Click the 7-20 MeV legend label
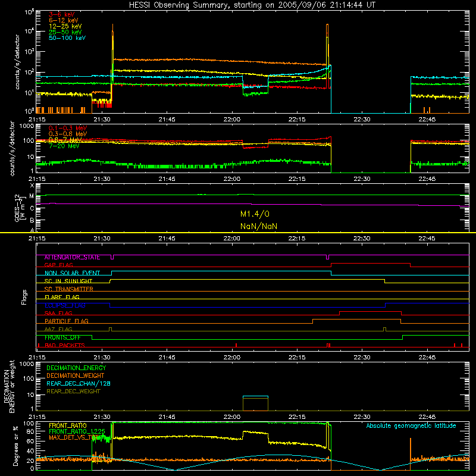Viewport: 476px width, 476px height. click(x=64, y=146)
